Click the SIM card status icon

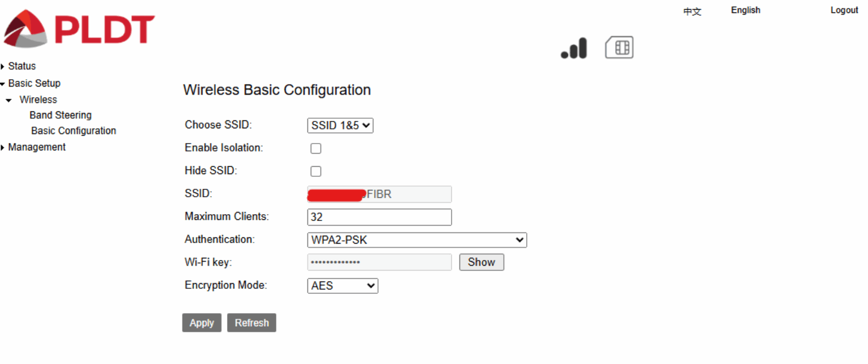[x=619, y=47]
